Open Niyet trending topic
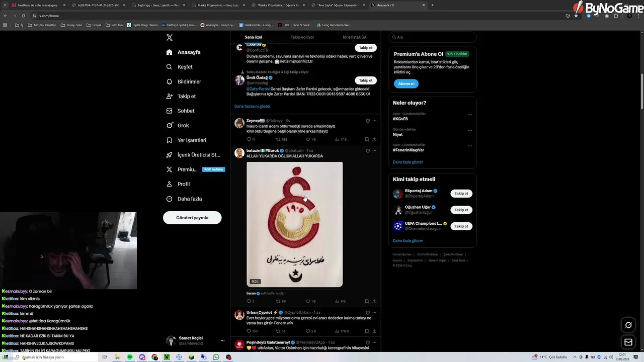 397,135
